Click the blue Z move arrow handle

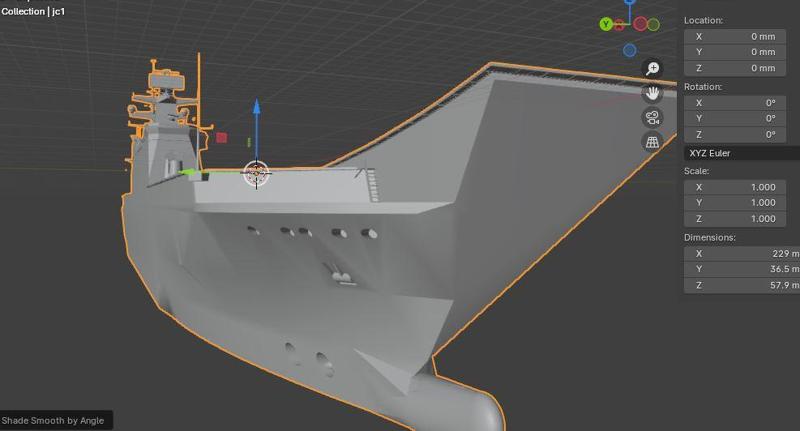257,107
